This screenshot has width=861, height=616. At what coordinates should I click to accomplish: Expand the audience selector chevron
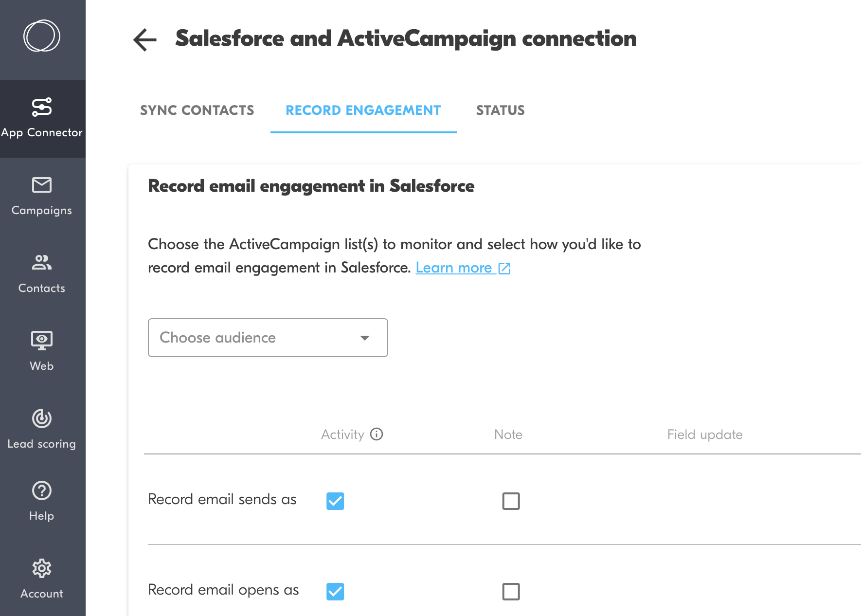pyautogui.click(x=364, y=338)
